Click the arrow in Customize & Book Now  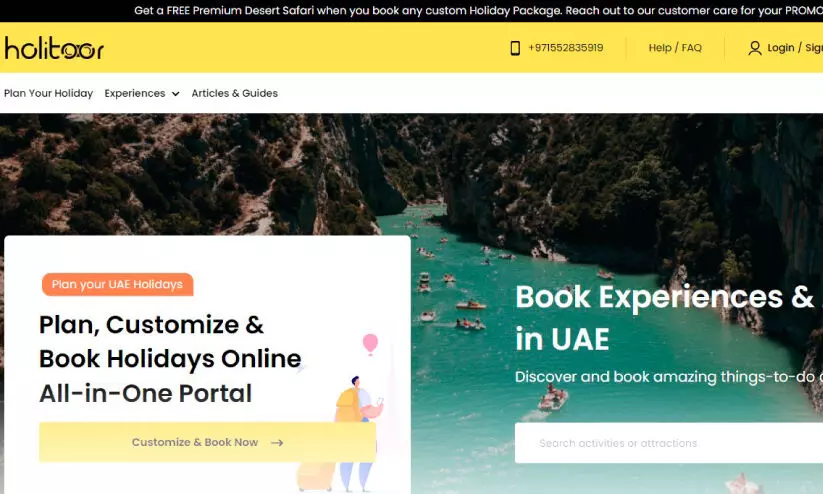click(x=277, y=443)
